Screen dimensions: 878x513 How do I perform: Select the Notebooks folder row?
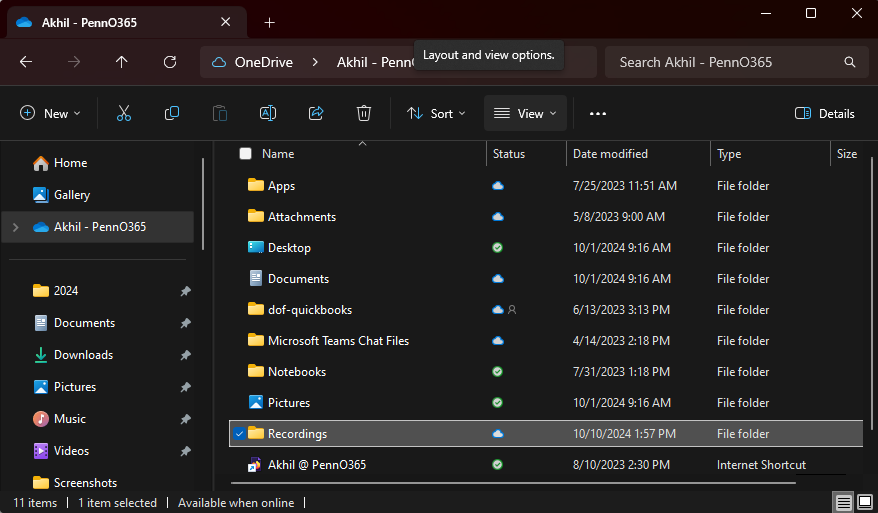point(546,371)
